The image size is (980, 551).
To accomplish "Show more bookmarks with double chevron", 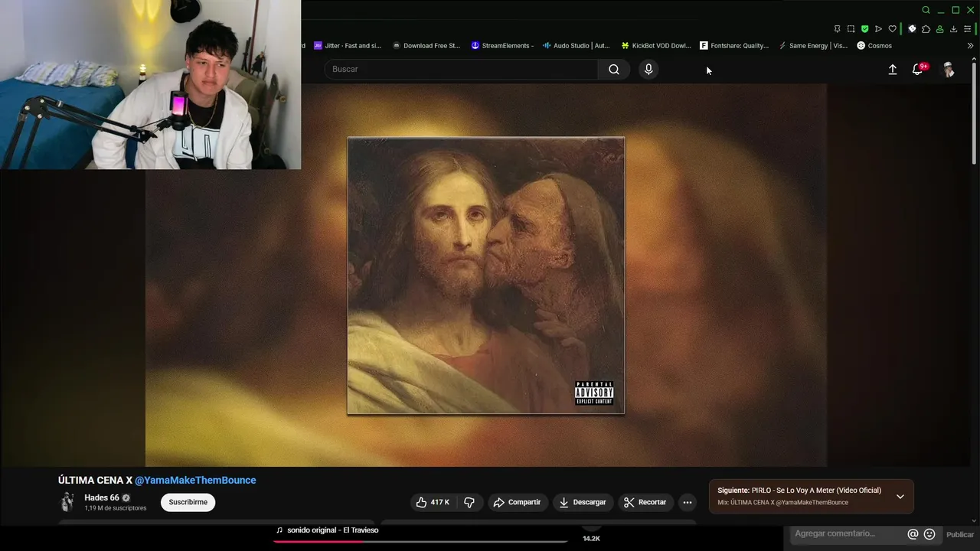I will pyautogui.click(x=970, y=46).
